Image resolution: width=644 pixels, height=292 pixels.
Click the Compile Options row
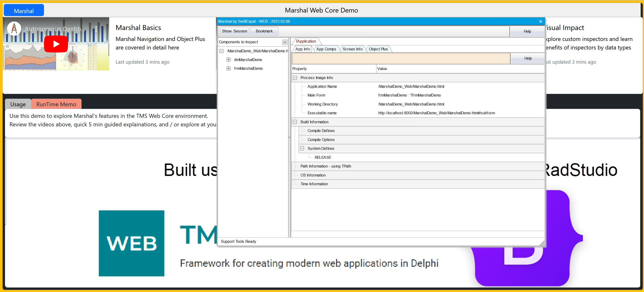[422, 140]
